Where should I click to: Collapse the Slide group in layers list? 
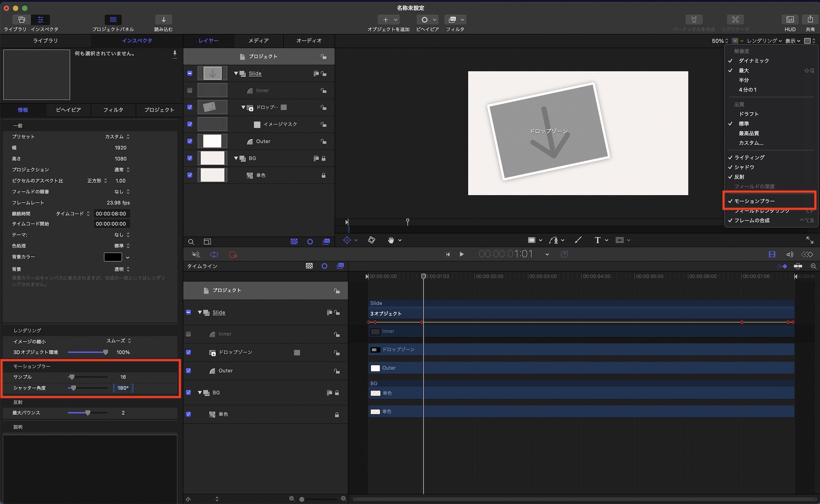click(x=236, y=73)
